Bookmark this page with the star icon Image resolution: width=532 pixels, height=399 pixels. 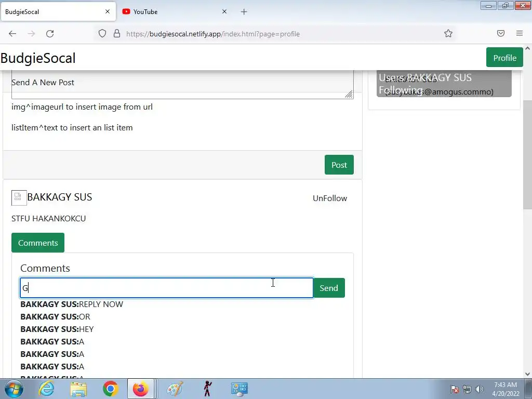448,33
